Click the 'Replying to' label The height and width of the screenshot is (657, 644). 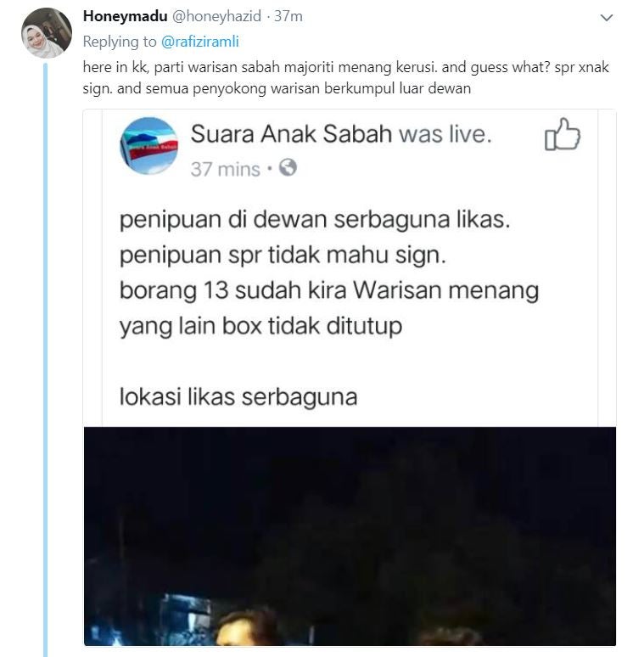[x=120, y=42]
